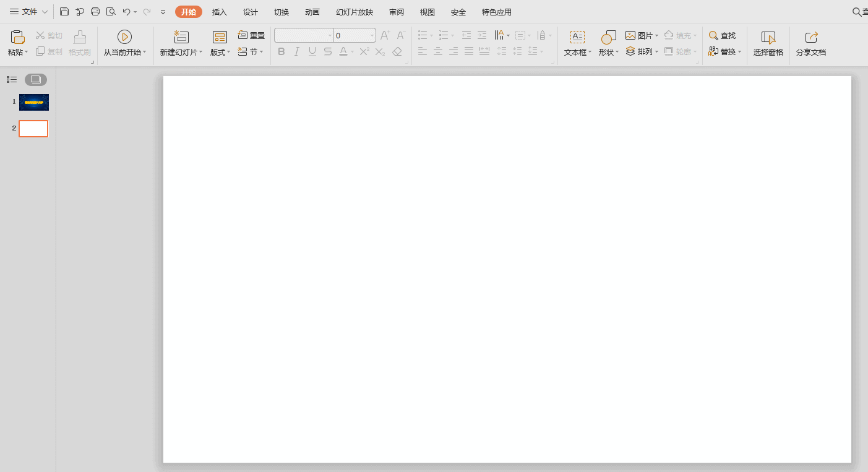Toggle center text alignment

[x=438, y=51]
